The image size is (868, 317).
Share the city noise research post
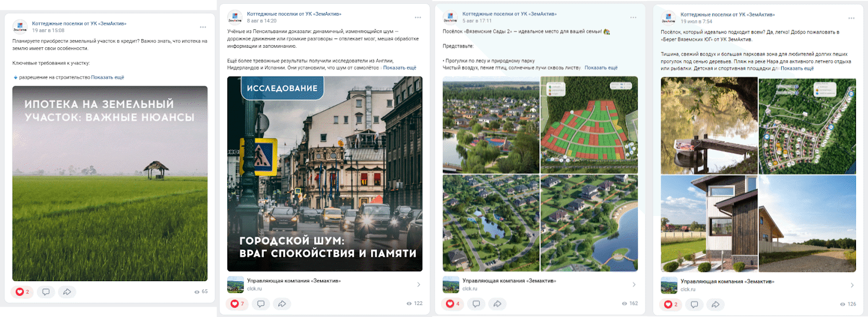[x=282, y=304]
